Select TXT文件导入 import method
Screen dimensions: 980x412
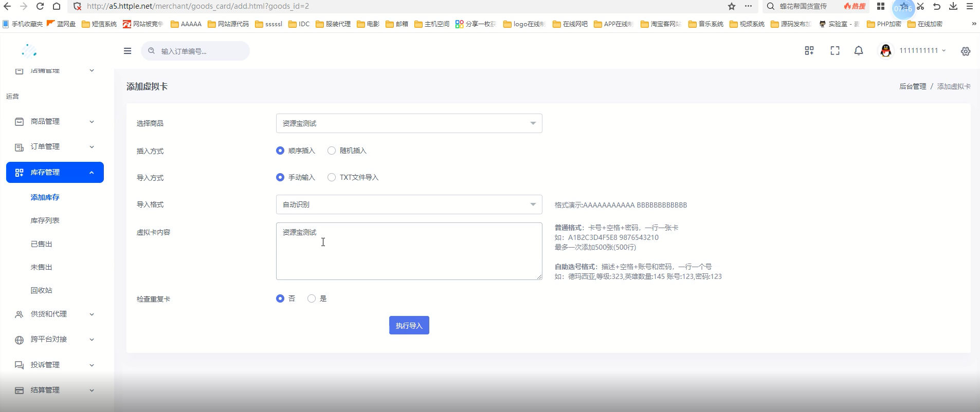point(332,177)
